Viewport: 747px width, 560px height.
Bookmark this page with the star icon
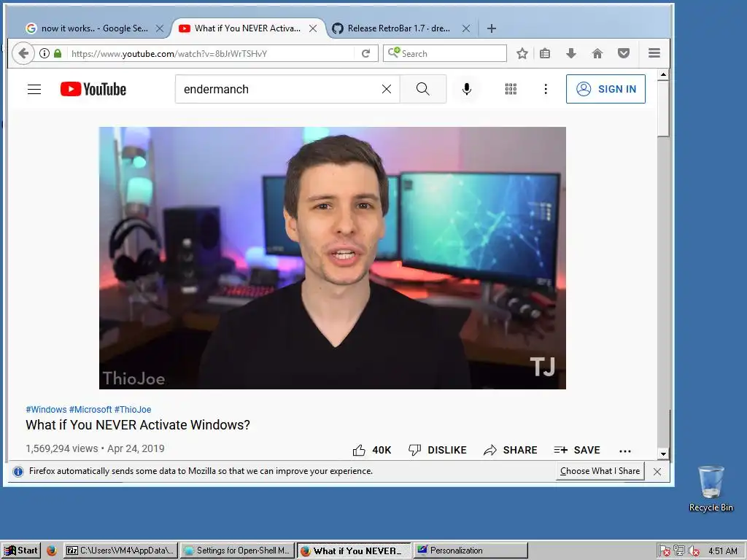pyautogui.click(x=522, y=53)
